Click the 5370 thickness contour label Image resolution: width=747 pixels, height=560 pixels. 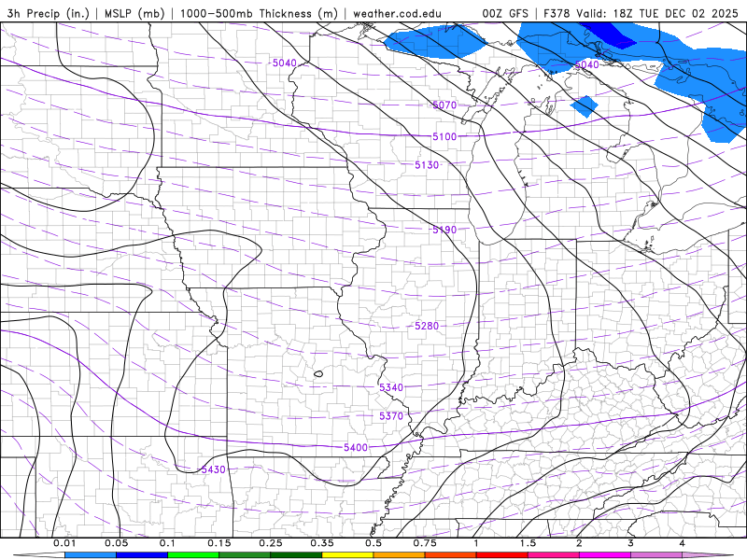(391, 416)
